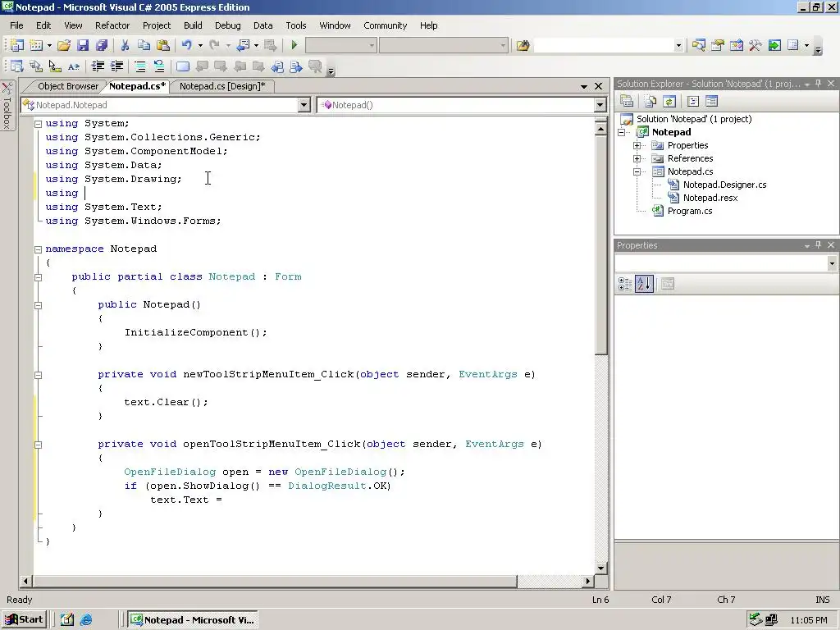
Task: Open the Notepad.Notepad types dropdown
Action: point(304,105)
